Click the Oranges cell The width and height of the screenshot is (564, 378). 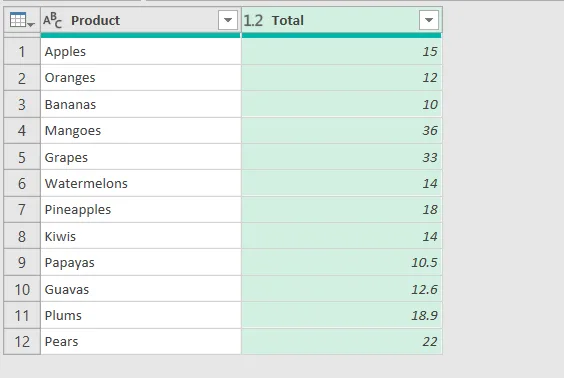[141, 78]
